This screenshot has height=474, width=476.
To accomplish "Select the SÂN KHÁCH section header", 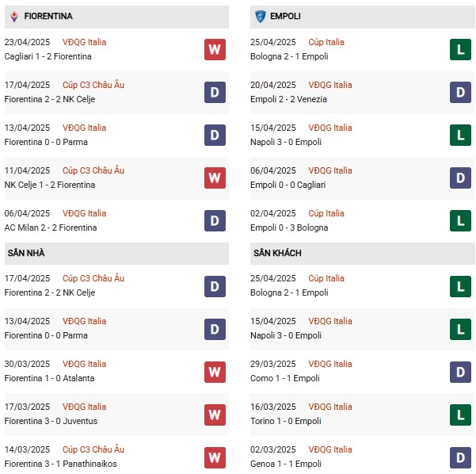I will pyautogui.click(x=277, y=253).
